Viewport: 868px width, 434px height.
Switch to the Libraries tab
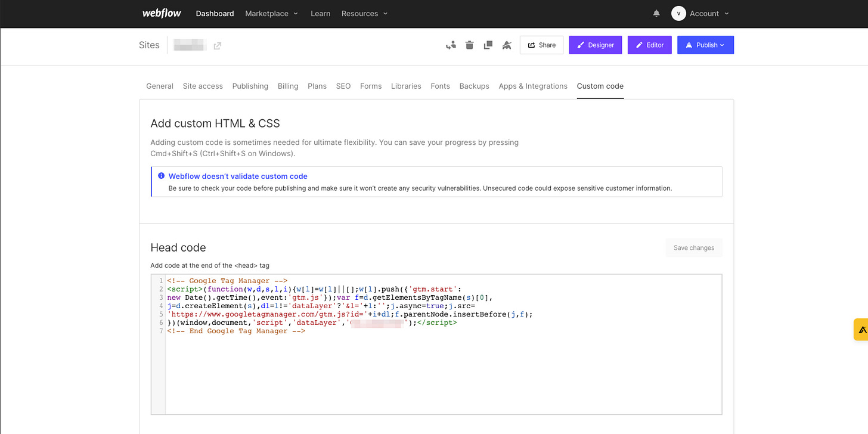[x=406, y=86]
